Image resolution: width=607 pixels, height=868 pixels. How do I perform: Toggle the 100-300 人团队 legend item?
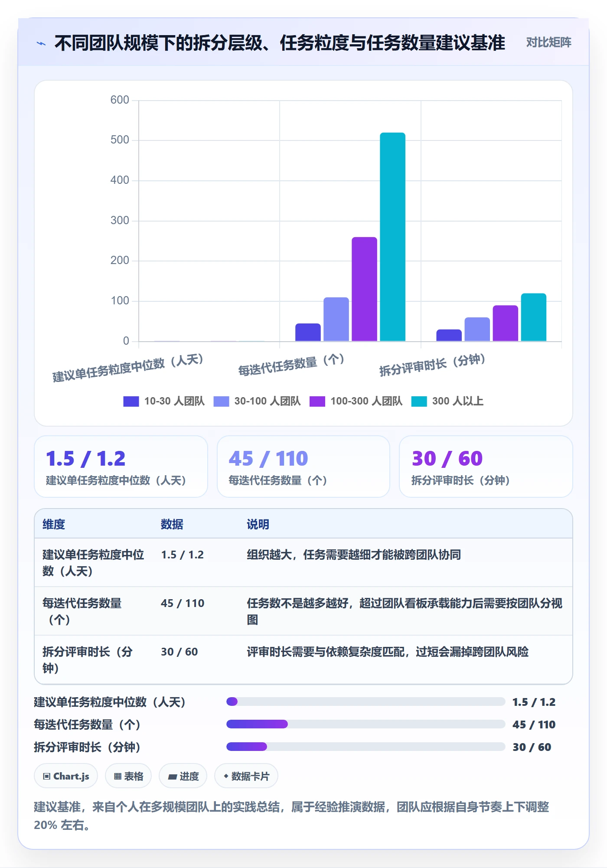click(356, 401)
